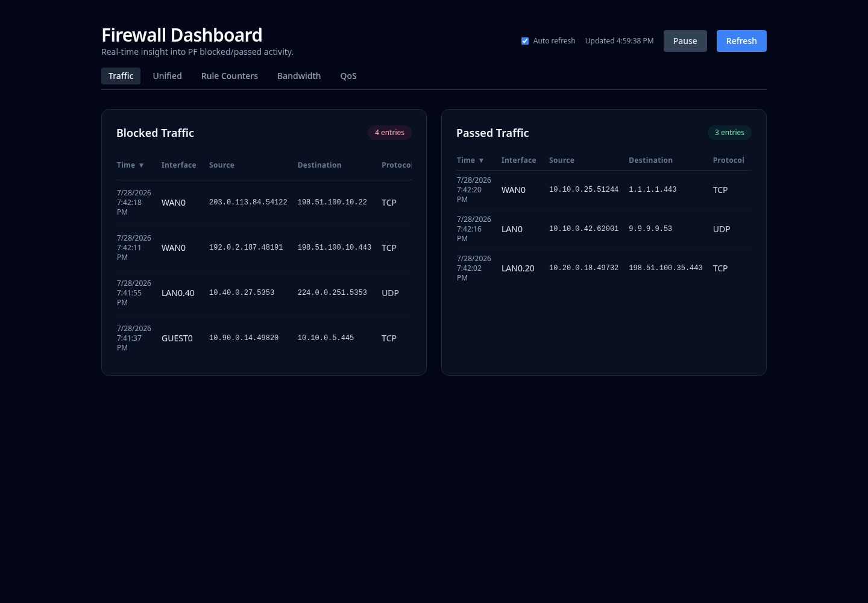Click the 3 entries badge

(x=729, y=133)
